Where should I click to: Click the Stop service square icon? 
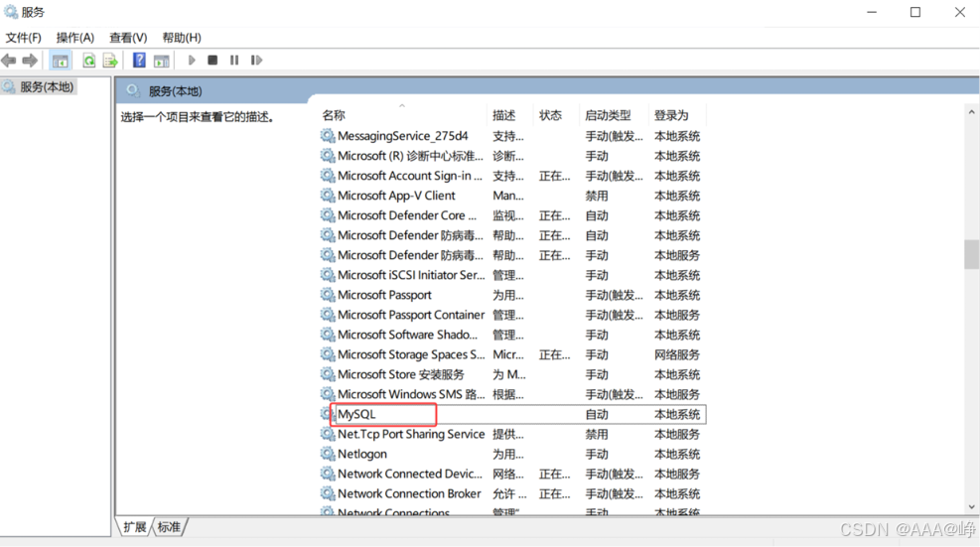coord(212,60)
